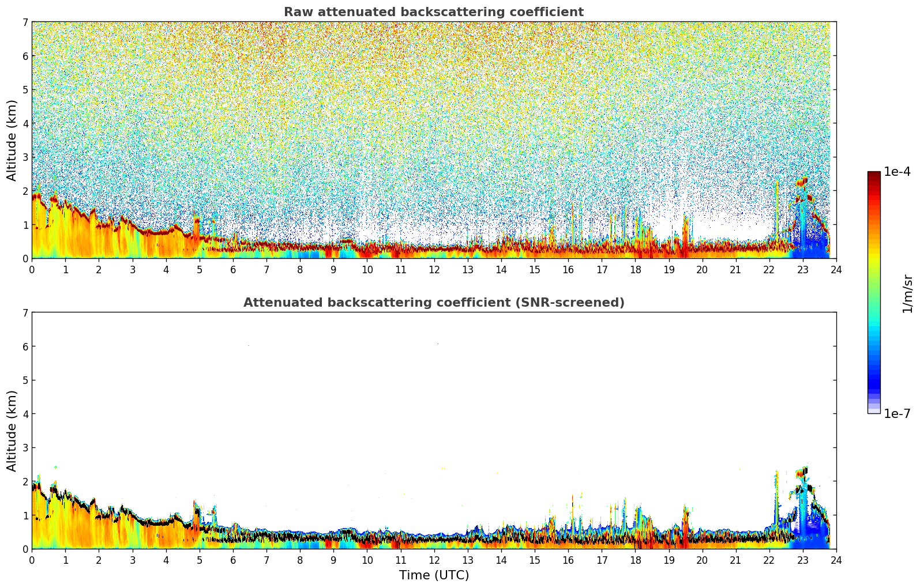Click time tick '5' under the SNR-screened plot
The height and width of the screenshot is (588, 920).
200,560
